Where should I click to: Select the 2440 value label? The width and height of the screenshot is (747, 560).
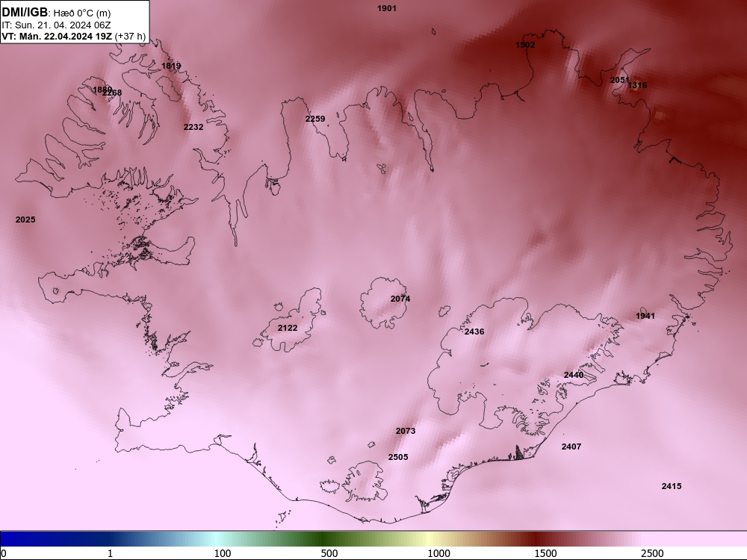tap(574, 375)
